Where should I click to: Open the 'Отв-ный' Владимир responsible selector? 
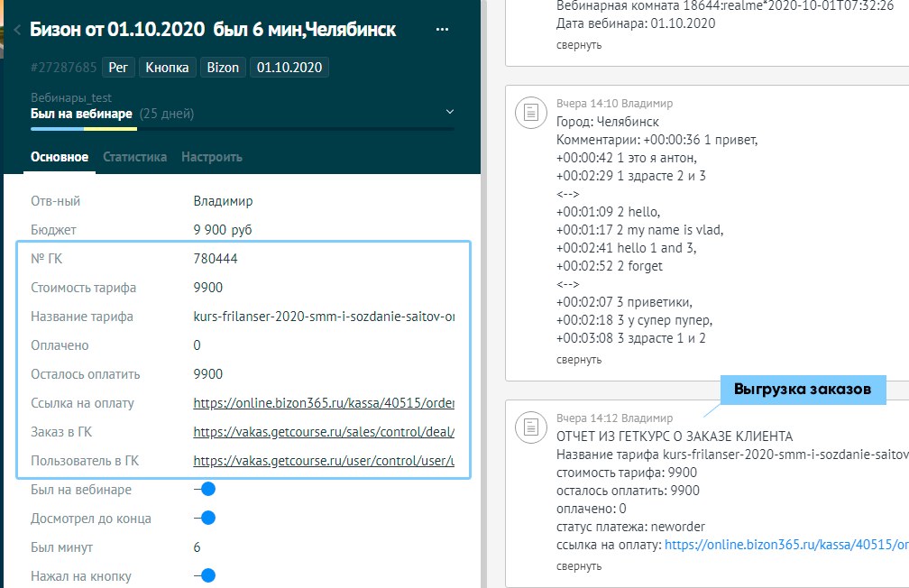coord(224,201)
